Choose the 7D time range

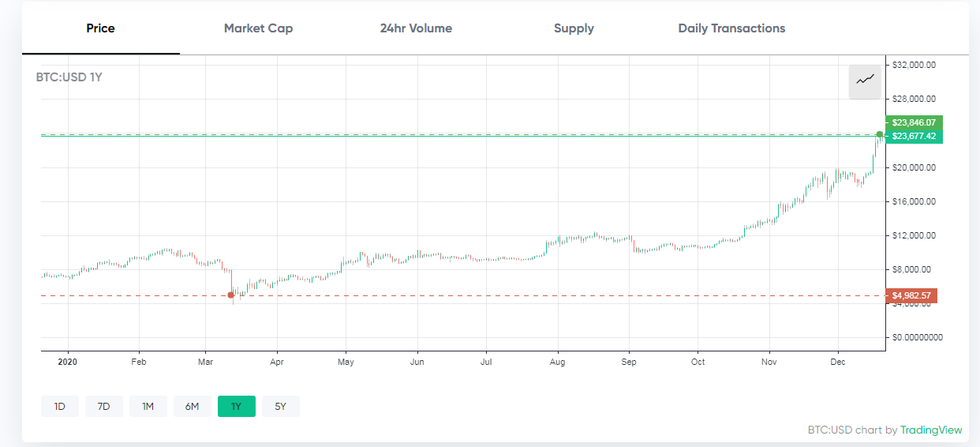[x=104, y=407]
